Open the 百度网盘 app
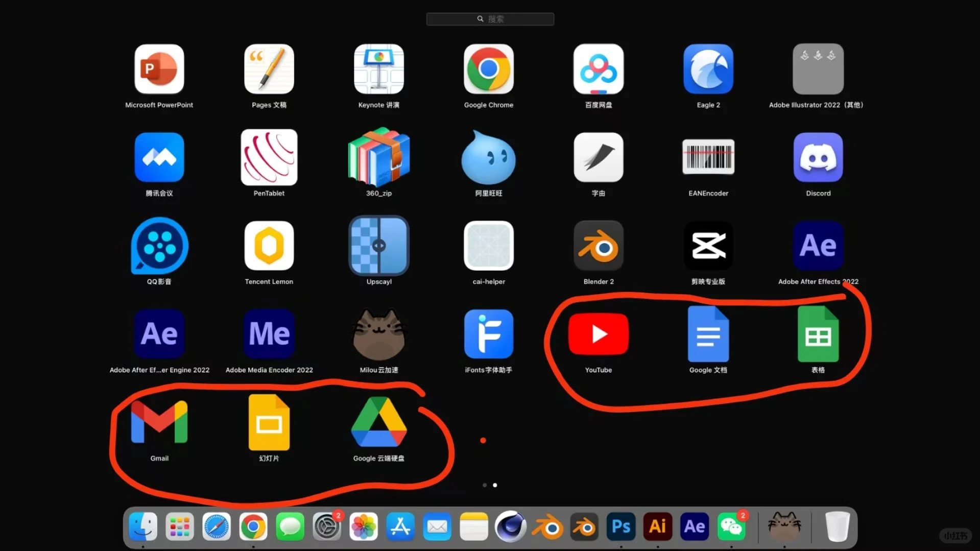 (x=599, y=69)
